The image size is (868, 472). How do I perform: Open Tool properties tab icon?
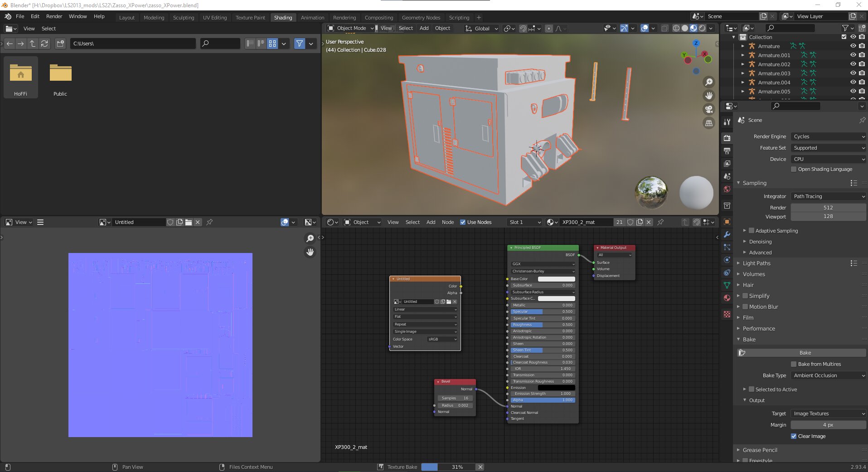pyautogui.click(x=727, y=122)
